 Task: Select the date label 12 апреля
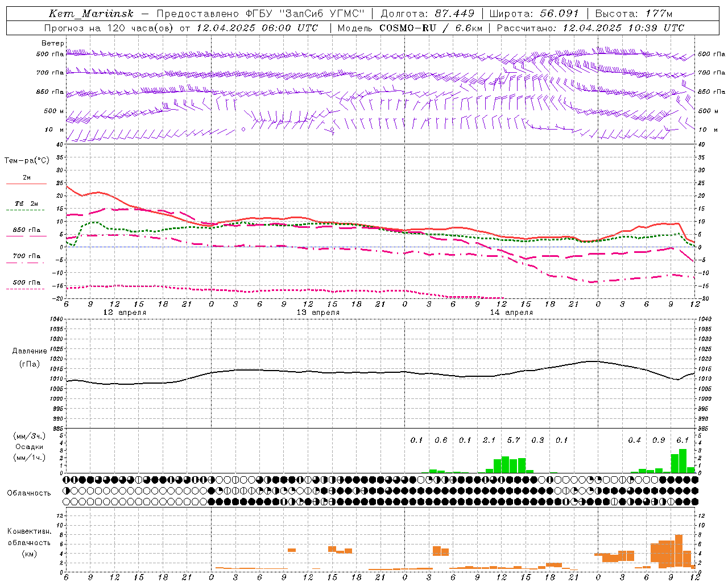click(x=125, y=313)
